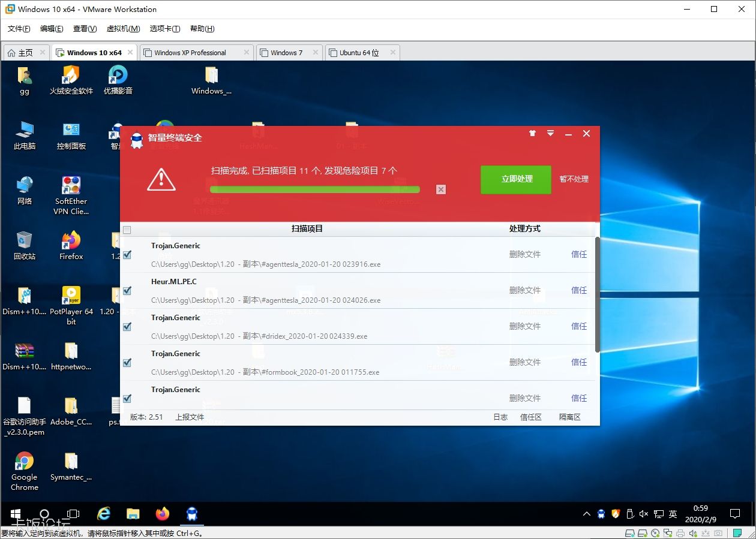Click the Huorong shield icon in system tray
Viewport: 756px width, 539px height.
(615, 514)
